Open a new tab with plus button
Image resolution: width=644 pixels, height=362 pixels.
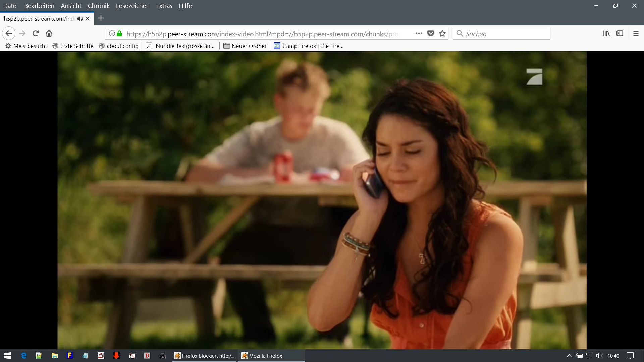pyautogui.click(x=101, y=18)
